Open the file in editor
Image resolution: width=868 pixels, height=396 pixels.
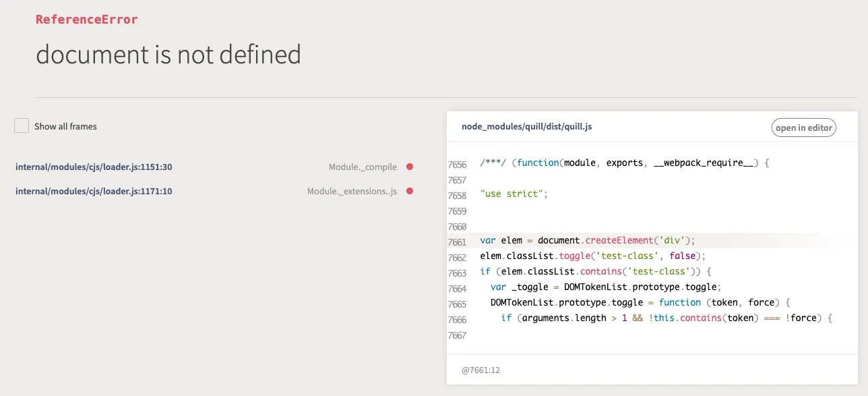click(804, 128)
